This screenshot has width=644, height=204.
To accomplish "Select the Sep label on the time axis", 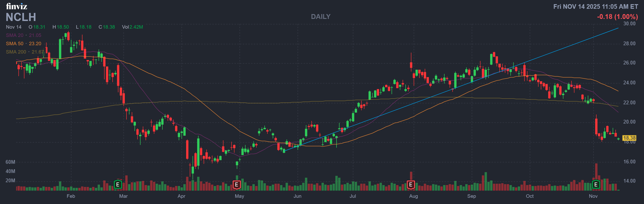I will tap(471, 196).
